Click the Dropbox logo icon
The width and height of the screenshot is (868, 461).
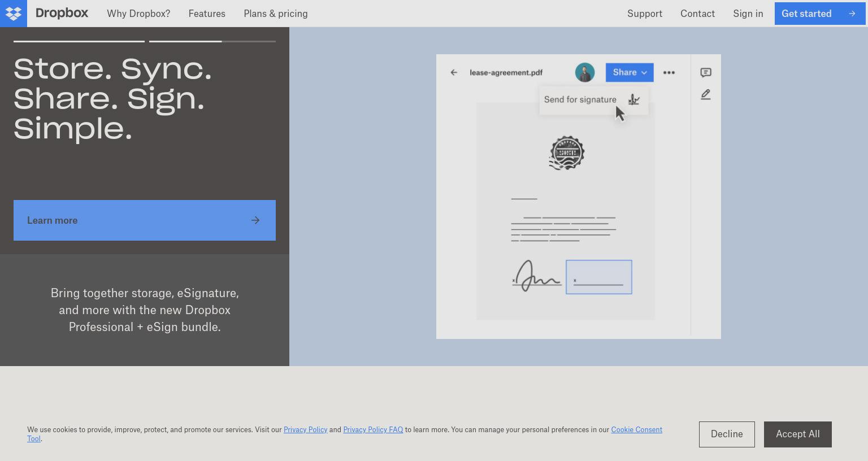click(14, 14)
